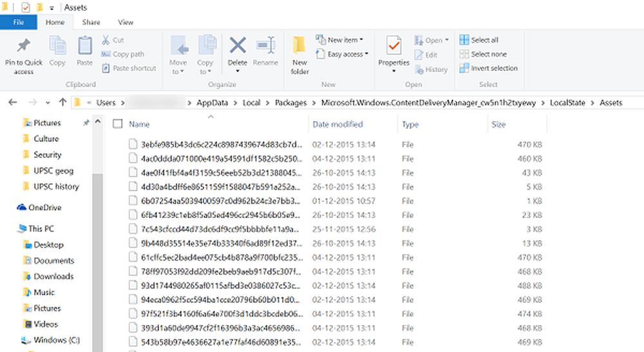Click the navigation pane scroll-up arrow
The image size is (644, 352).
coord(97,122)
